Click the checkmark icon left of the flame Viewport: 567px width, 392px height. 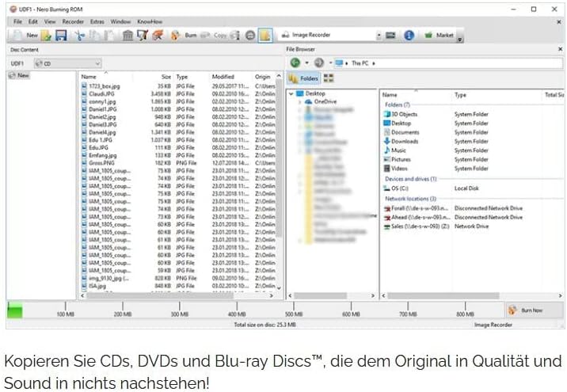pos(143,35)
